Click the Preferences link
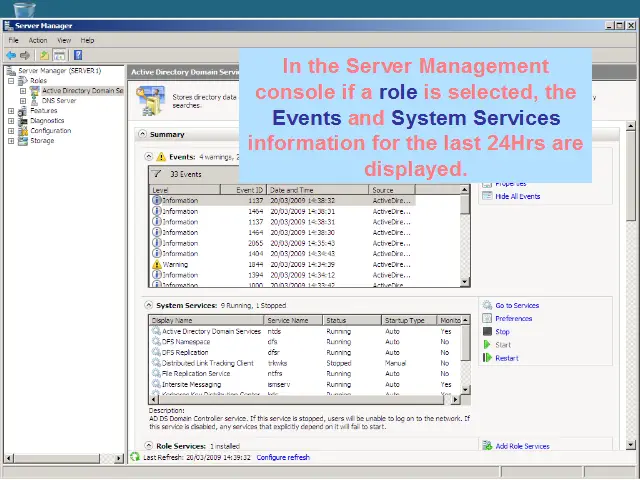 click(513, 318)
